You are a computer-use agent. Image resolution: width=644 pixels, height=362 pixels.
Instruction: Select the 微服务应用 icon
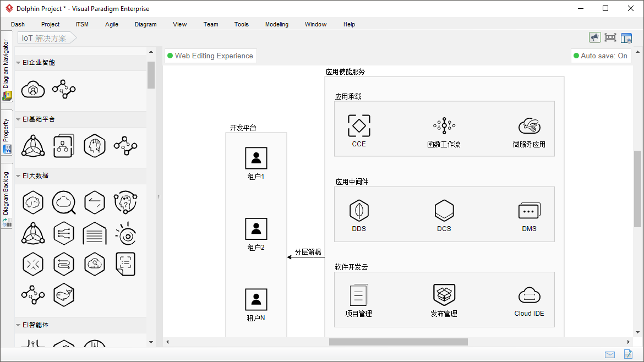[x=529, y=125]
